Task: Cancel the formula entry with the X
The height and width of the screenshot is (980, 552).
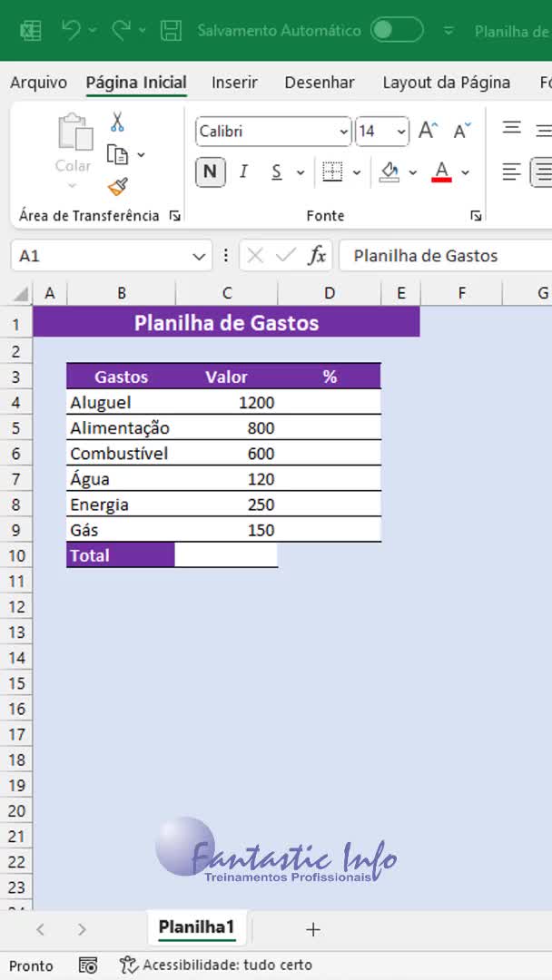Action: (255, 256)
